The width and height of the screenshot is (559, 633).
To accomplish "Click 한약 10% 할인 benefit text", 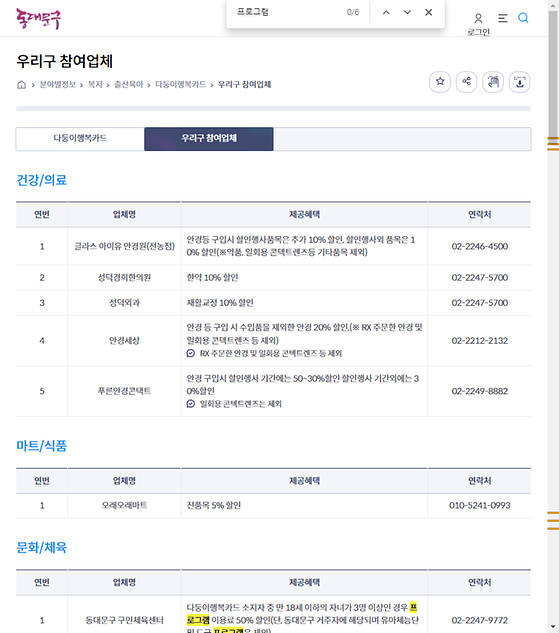I will coord(212,278).
